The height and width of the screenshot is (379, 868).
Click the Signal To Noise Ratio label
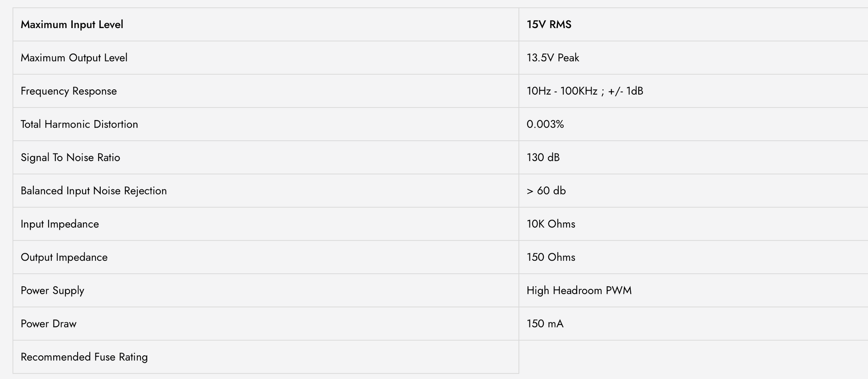click(x=70, y=158)
